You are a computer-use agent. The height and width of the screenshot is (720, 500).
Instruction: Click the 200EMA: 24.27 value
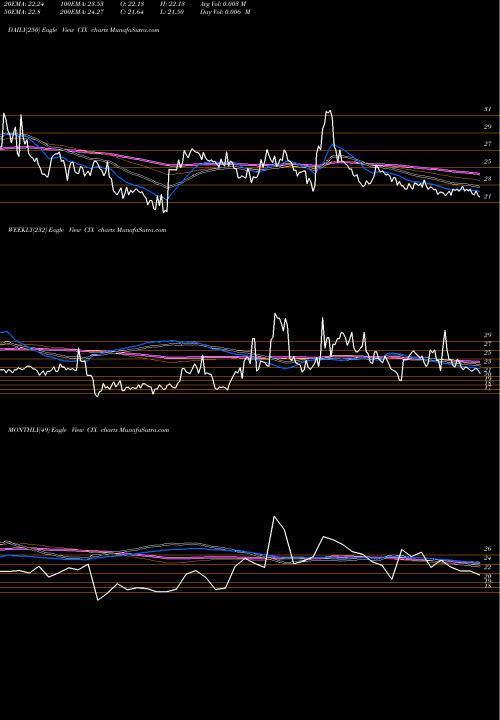tap(83, 12)
